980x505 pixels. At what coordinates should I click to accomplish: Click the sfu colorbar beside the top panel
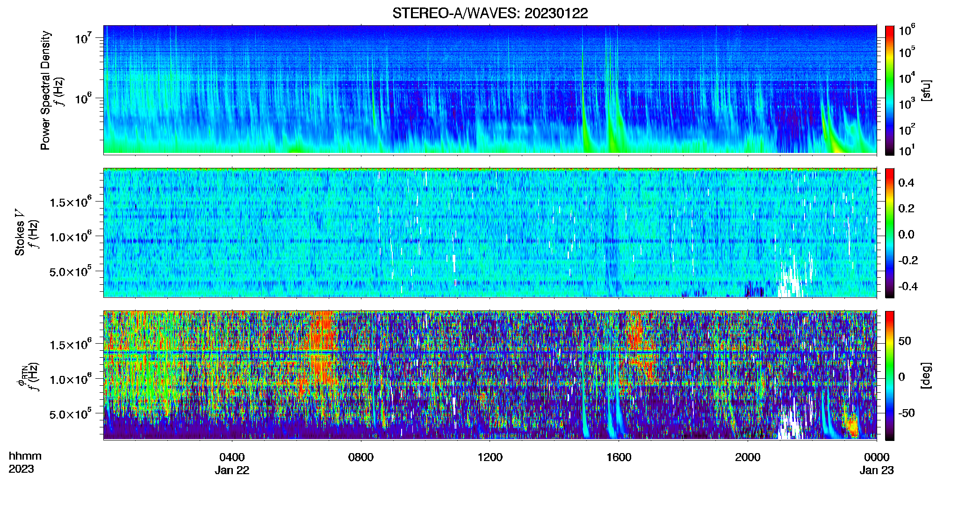[x=890, y=90]
